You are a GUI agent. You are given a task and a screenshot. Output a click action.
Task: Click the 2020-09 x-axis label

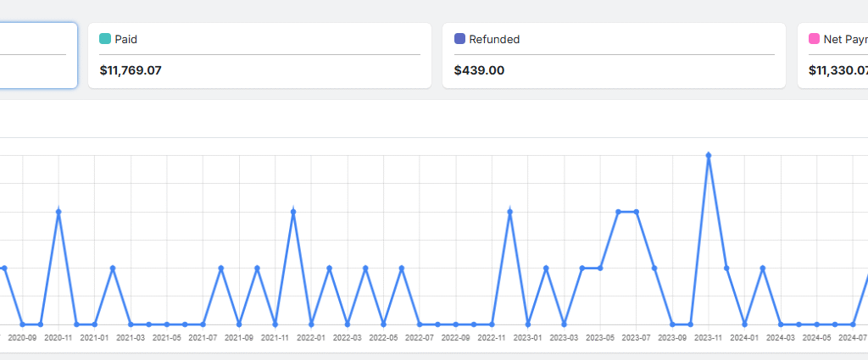tap(22, 337)
